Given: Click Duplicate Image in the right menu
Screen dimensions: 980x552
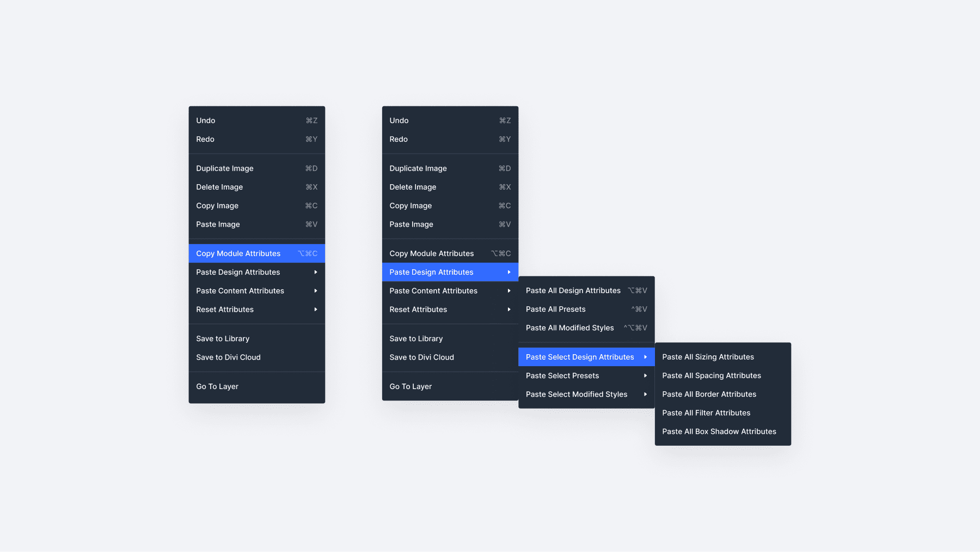Looking at the screenshot, I should (418, 168).
